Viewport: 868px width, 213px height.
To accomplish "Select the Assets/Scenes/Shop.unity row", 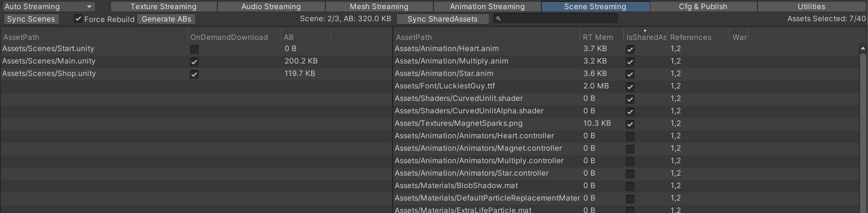I will (x=49, y=73).
